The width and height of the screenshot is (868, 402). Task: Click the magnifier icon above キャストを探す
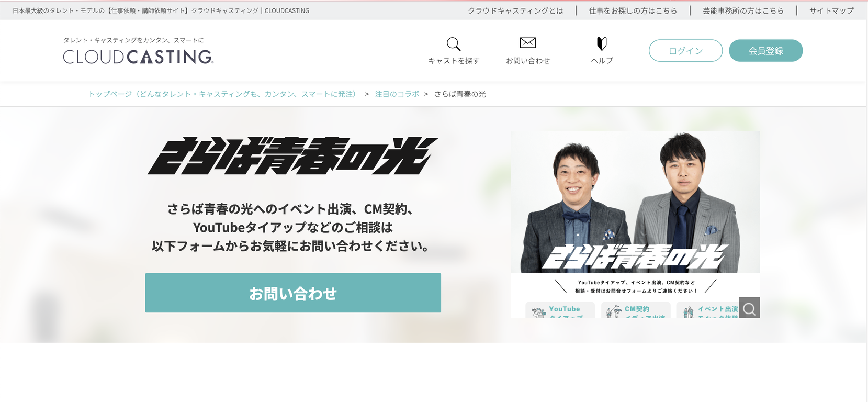(454, 44)
